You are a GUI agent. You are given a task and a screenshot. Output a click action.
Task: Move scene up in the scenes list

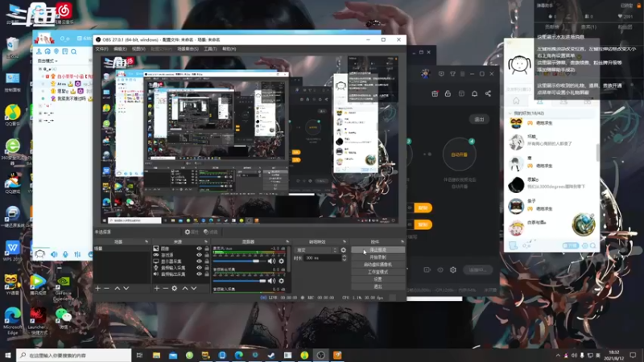click(117, 289)
